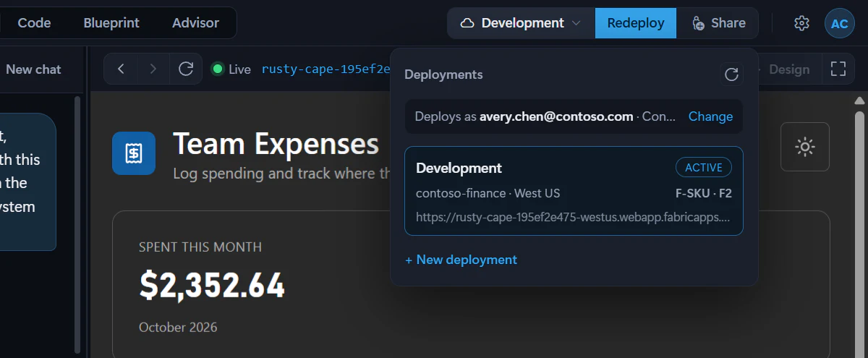This screenshot has height=358, width=868.
Task: Click the October 2026 label
Action: (178, 327)
